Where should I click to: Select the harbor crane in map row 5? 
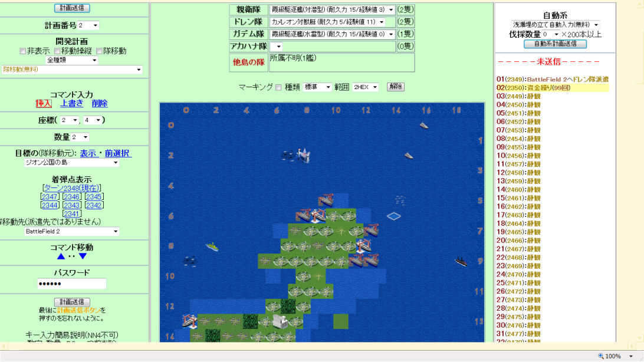[326, 200]
